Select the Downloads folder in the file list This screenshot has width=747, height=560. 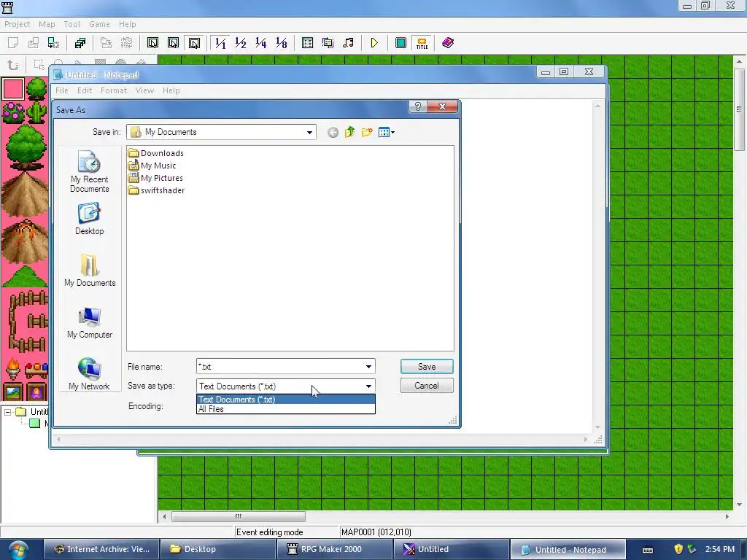(x=156, y=153)
